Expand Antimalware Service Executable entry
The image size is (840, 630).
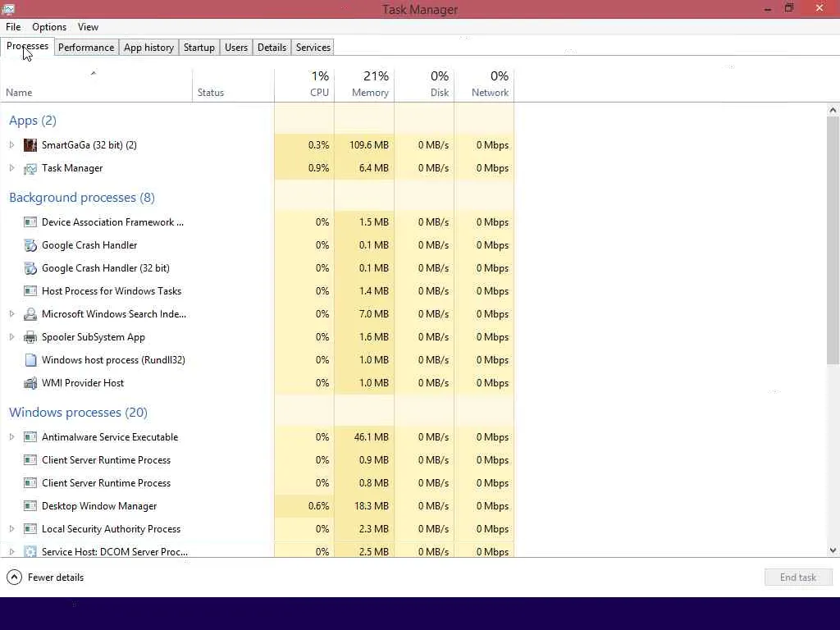(11, 437)
